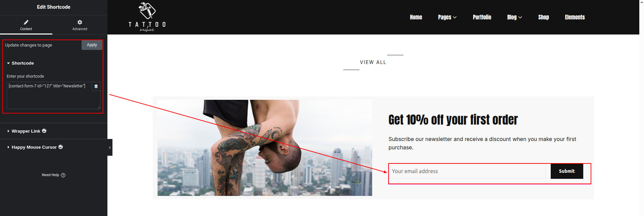Open the Advanced gear icon tab
The height and width of the screenshot is (216, 644).
pos(80,25)
